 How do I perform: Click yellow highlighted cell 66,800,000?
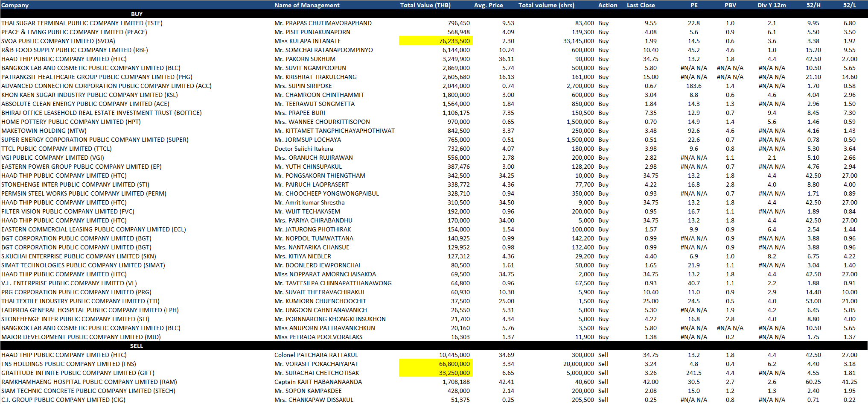coord(436,364)
